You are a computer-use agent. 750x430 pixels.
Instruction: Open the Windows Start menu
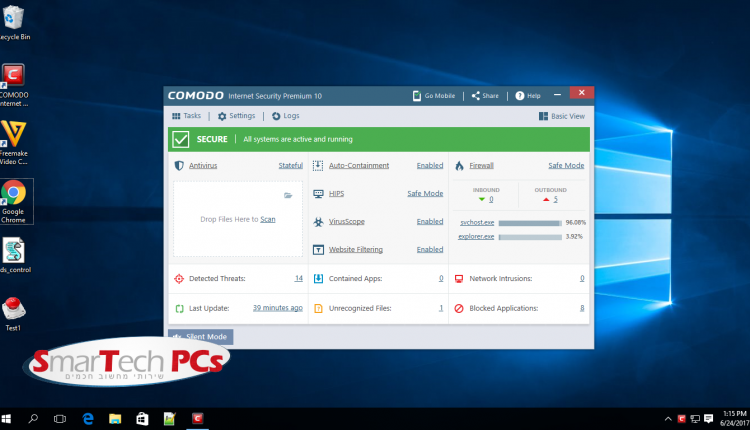(6, 419)
